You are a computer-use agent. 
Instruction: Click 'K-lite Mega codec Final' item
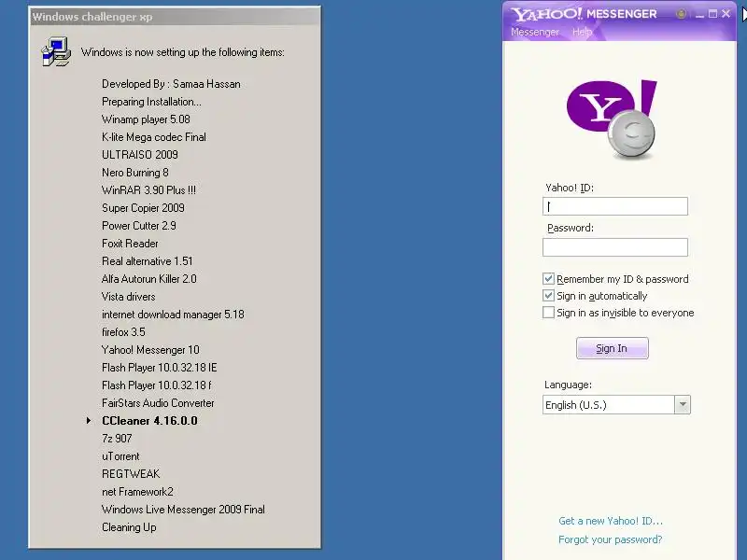pyautogui.click(x=154, y=137)
